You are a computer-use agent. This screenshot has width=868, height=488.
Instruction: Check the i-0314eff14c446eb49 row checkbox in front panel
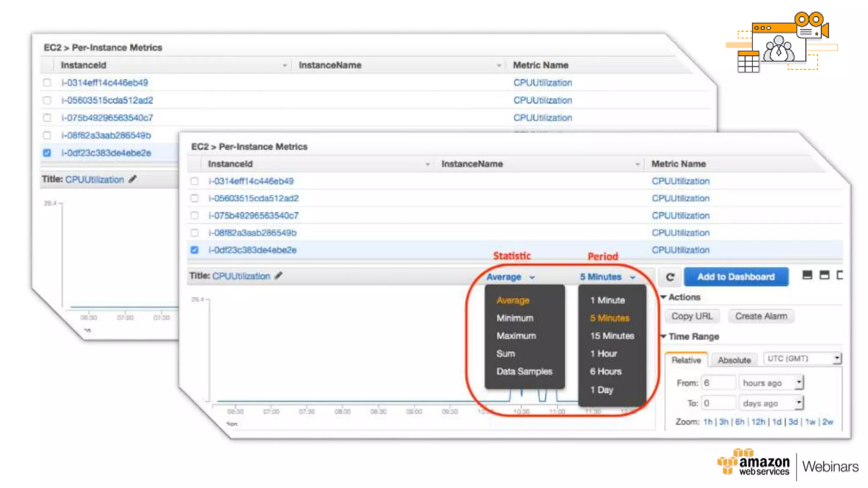tap(195, 181)
